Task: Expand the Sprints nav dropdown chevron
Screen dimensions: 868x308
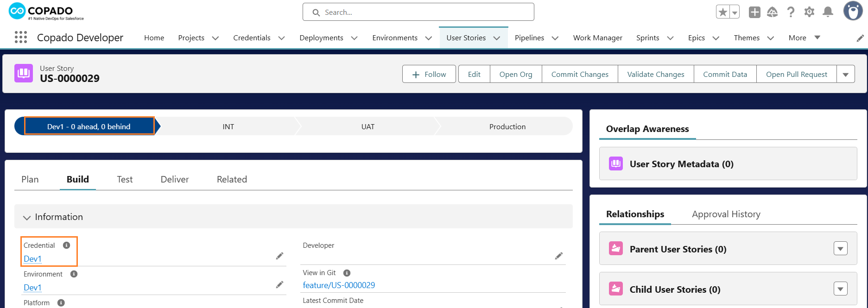Action: [670, 38]
